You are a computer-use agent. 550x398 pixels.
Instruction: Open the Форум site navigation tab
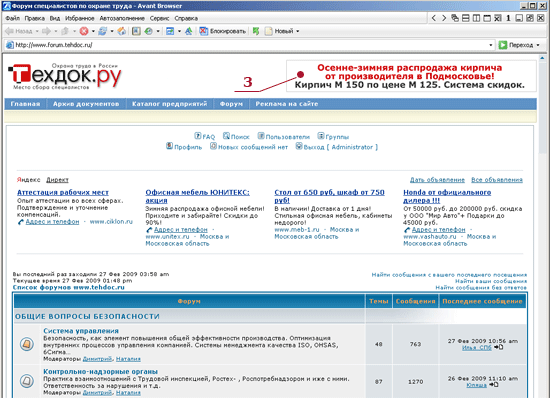[231, 104]
